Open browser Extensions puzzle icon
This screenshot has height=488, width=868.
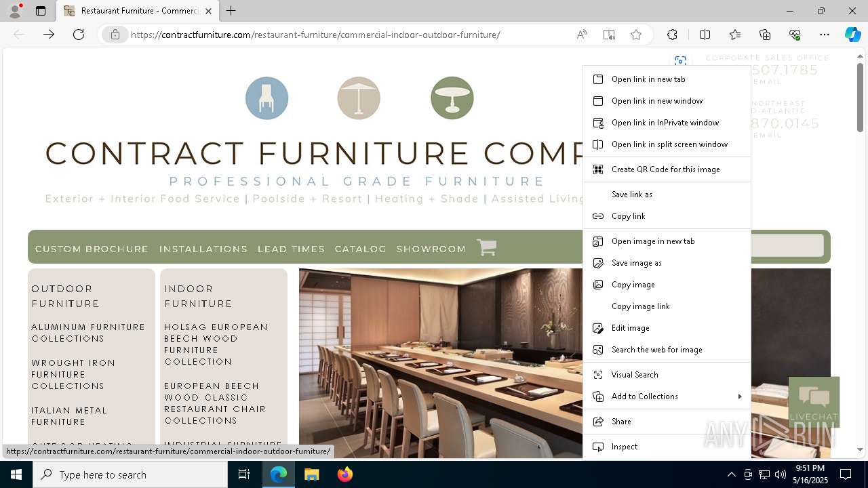pyautogui.click(x=672, y=35)
